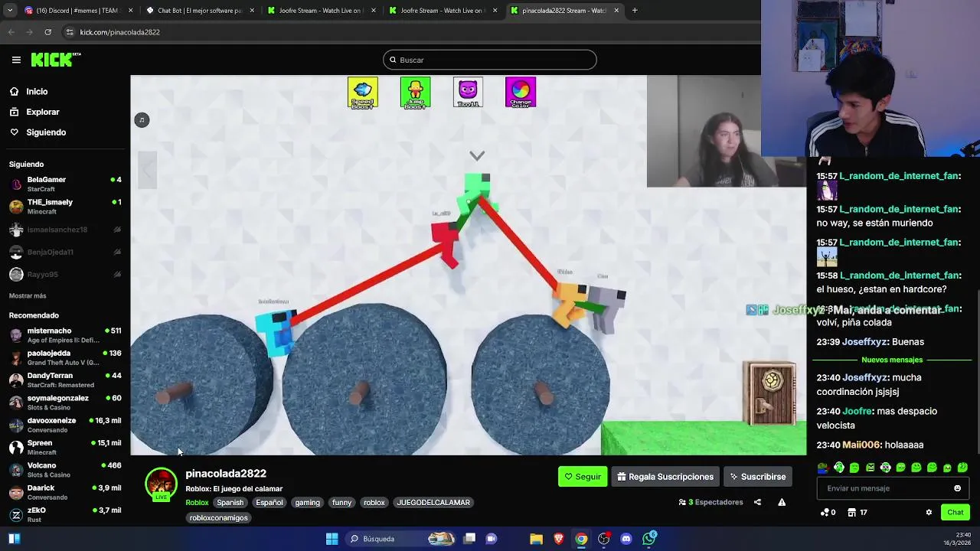Click Jofre's username in chat

pos(857,412)
